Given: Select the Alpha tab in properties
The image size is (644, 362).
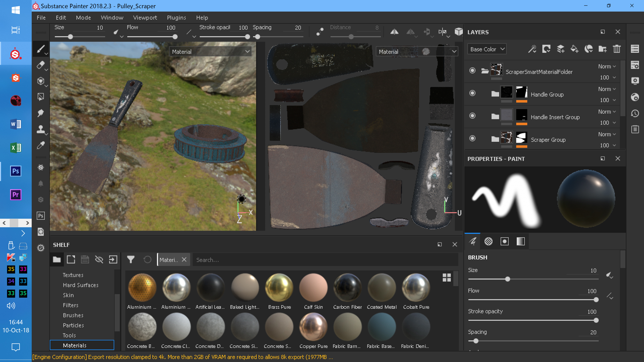Looking at the screenshot, I should pos(488,241).
